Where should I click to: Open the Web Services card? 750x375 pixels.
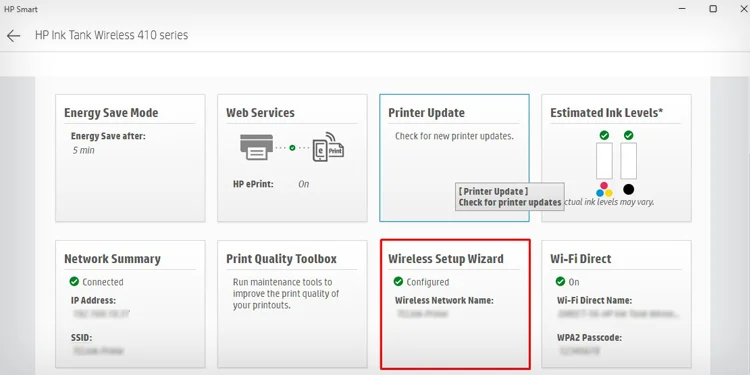click(x=292, y=158)
